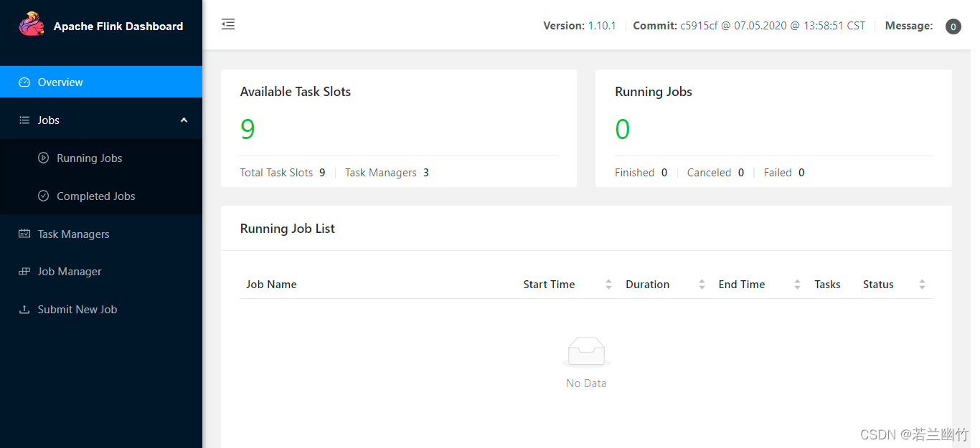Screen dimensions: 980x448
Task: Click the Duration column header label
Action: pos(647,285)
